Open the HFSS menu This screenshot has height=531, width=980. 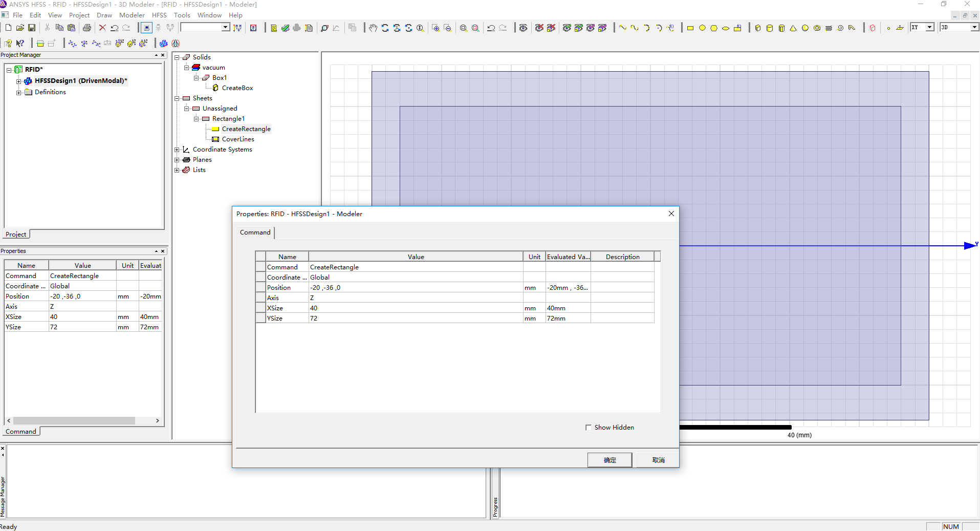159,15
